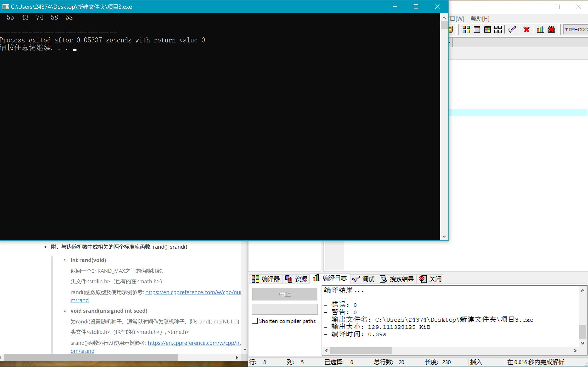588x367 pixels.
Task: Click the 关闭 close panel tab
Action: click(x=431, y=279)
